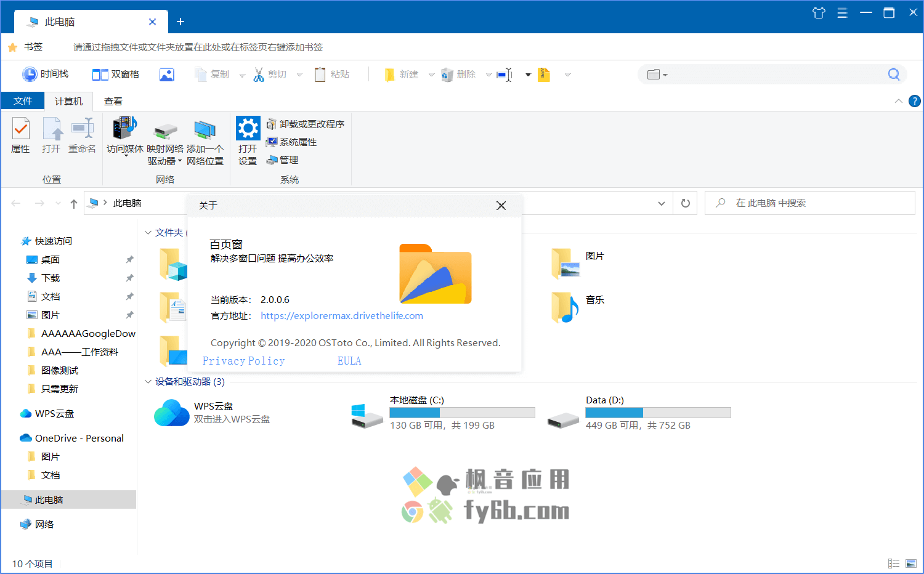Select the 音乐 folder

click(578, 307)
